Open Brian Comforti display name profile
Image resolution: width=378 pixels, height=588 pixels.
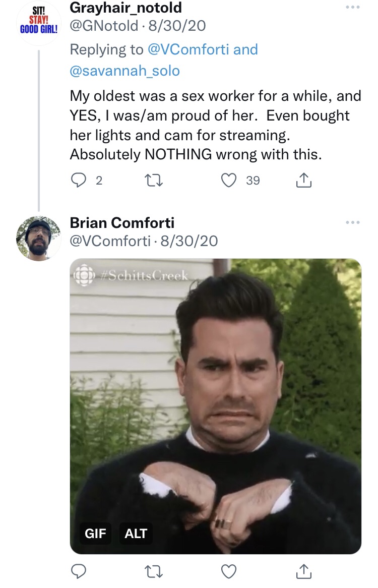click(122, 222)
